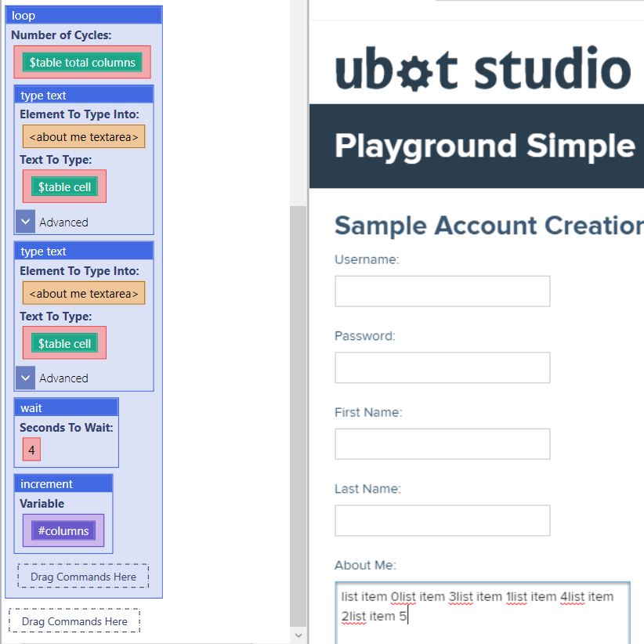Click the script panel vertical scrollbar thumb
Viewport: 644px width, 644px height.
[x=298, y=416]
